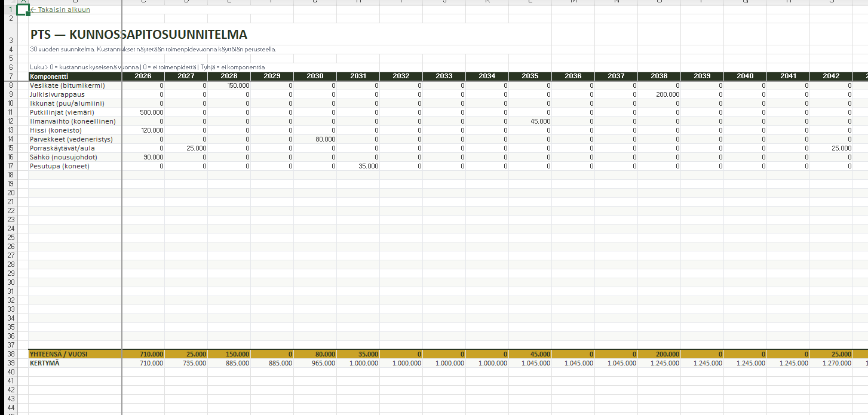Select the 2035 year header cell
The width and height of the screenshot is (868, 415).
click(x=530, y=76)
